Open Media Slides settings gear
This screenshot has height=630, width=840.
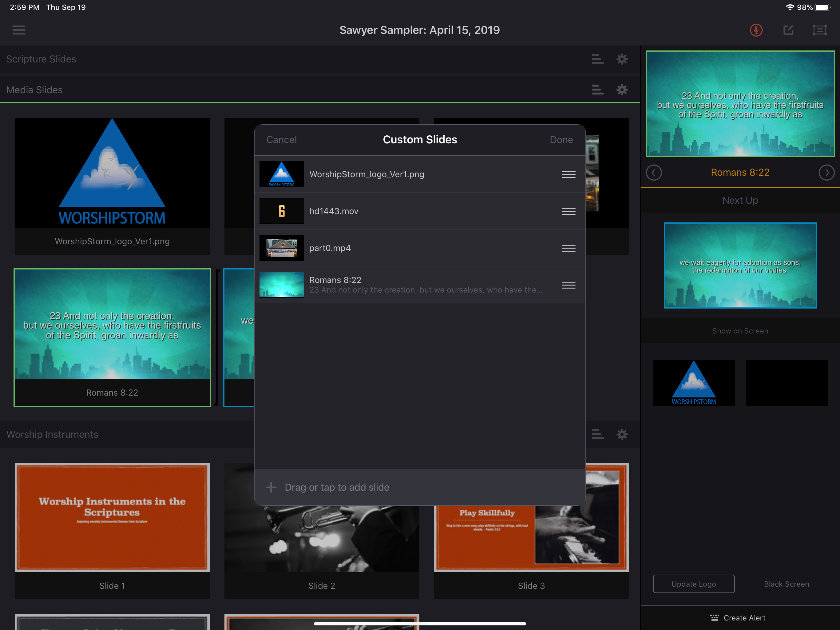coord(622,90)
